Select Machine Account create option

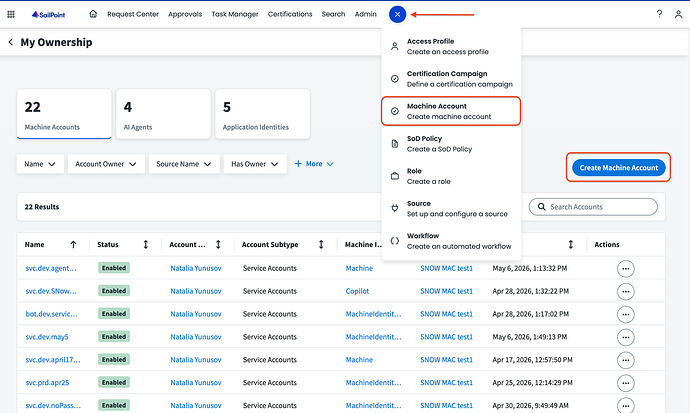(x=451, y=111)
